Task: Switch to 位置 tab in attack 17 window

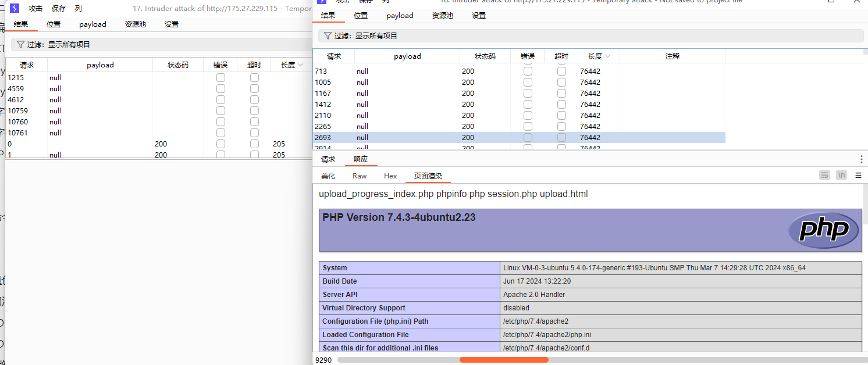Action: coord(54,24)
